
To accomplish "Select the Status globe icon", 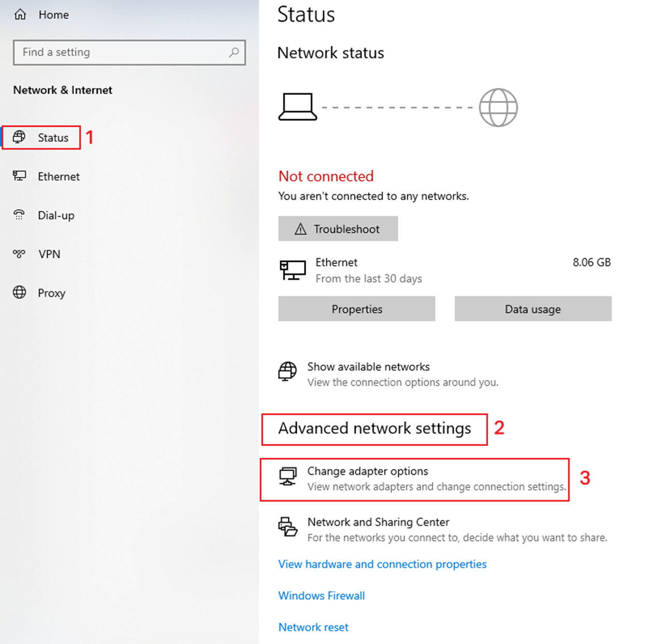I will click(x=20, y=137).
